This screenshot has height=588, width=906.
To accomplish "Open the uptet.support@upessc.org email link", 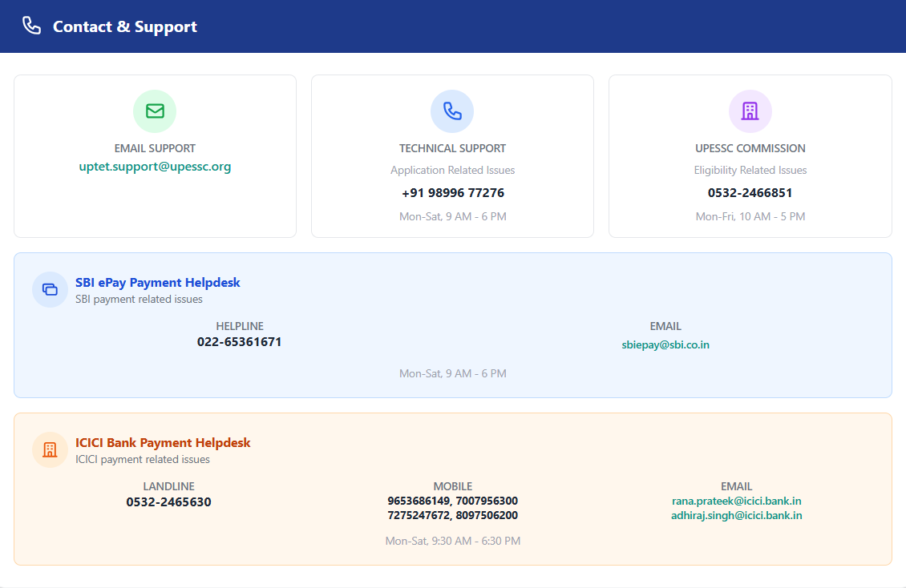I will pyautogui.click(x=155, y=167).
